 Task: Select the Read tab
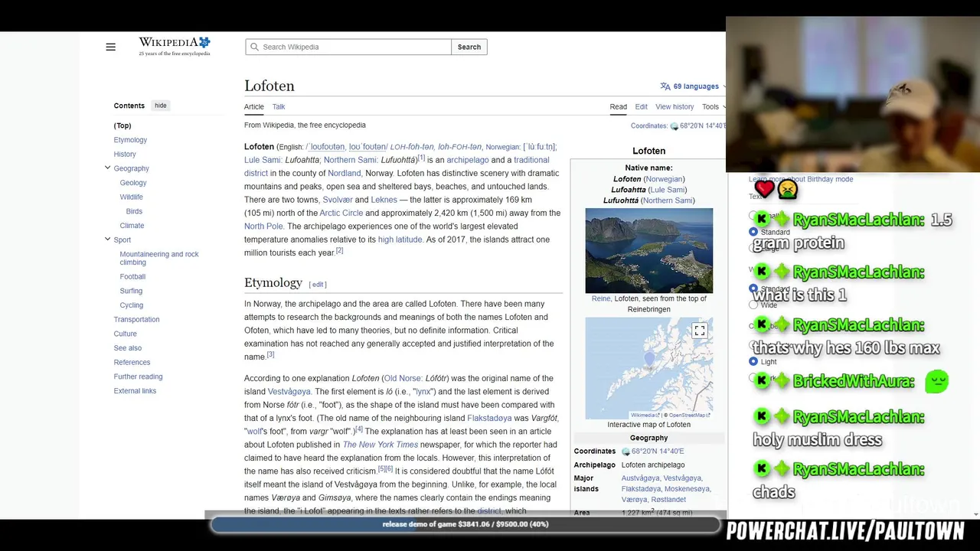[619, 107]
